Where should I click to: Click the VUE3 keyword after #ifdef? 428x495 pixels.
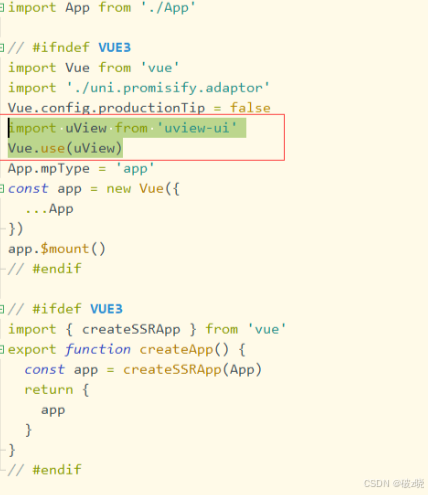106,309
